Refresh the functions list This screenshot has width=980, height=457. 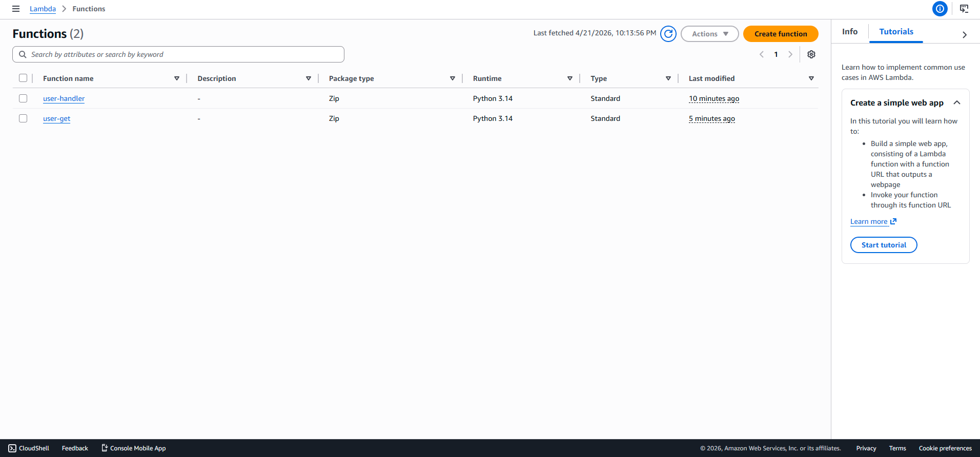[668, 34]
